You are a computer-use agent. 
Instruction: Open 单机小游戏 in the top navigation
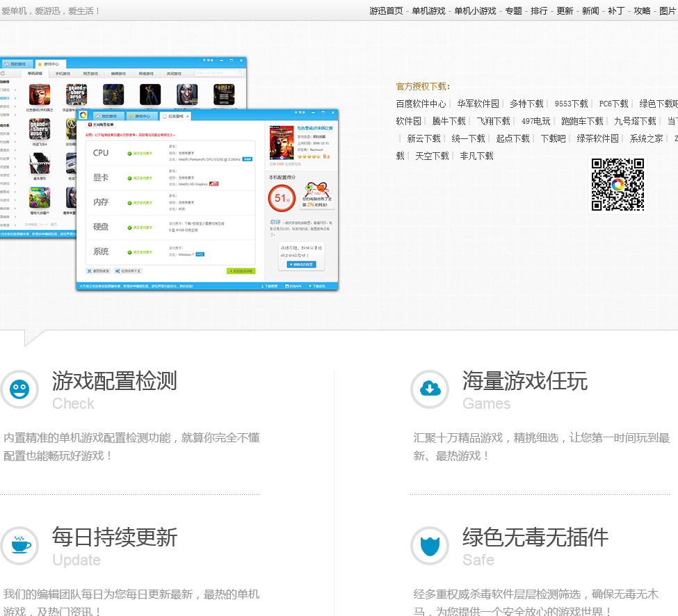pyautogui.click(x=475, y=11)
